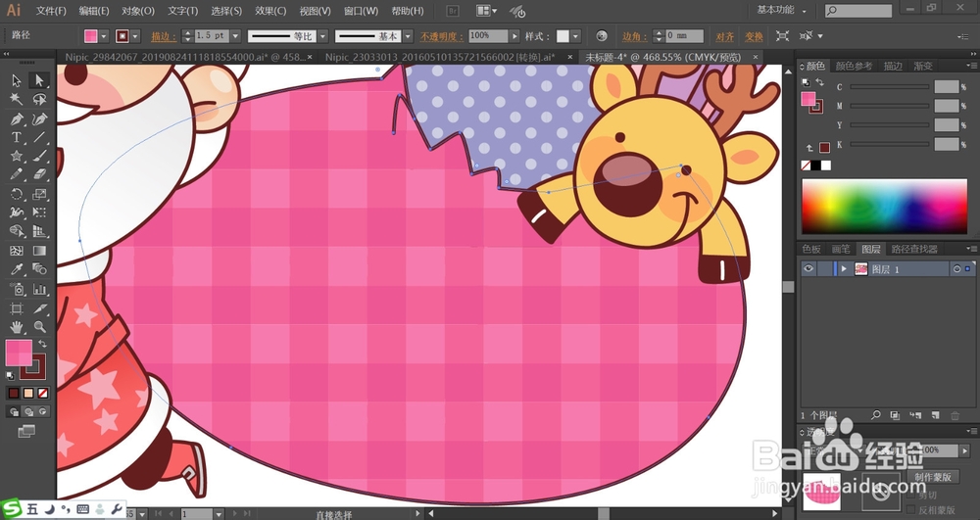Select the Eraser tool
This screenshot has width=980, height=520.
(x=39, y=174)
